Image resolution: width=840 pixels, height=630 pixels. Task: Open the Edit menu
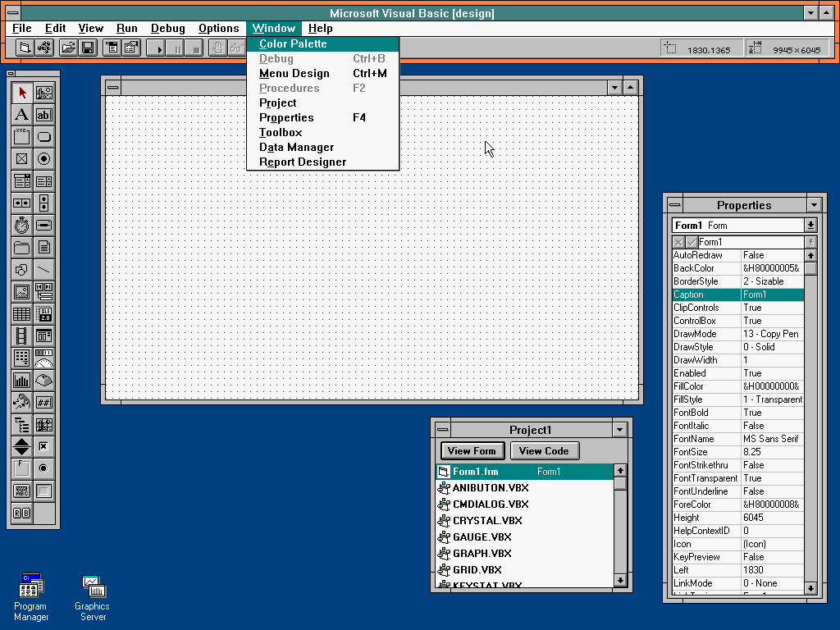point(55,29)
